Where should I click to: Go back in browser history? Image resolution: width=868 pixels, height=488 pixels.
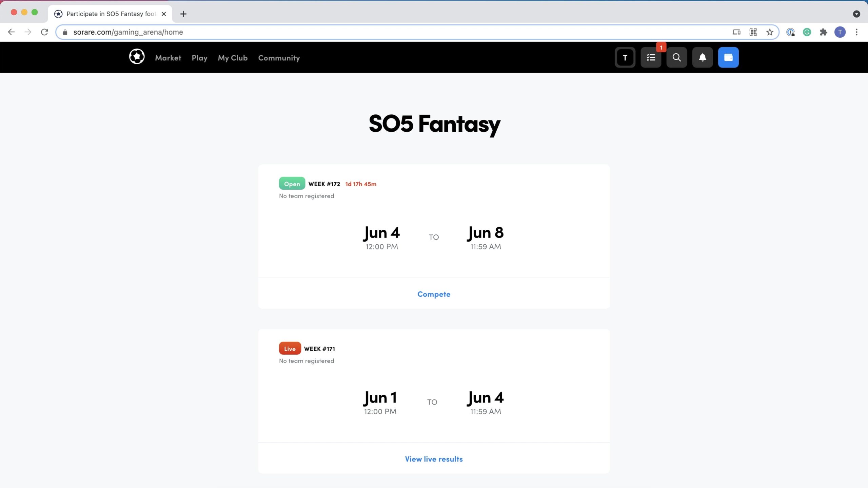click(x=11, y=32)
